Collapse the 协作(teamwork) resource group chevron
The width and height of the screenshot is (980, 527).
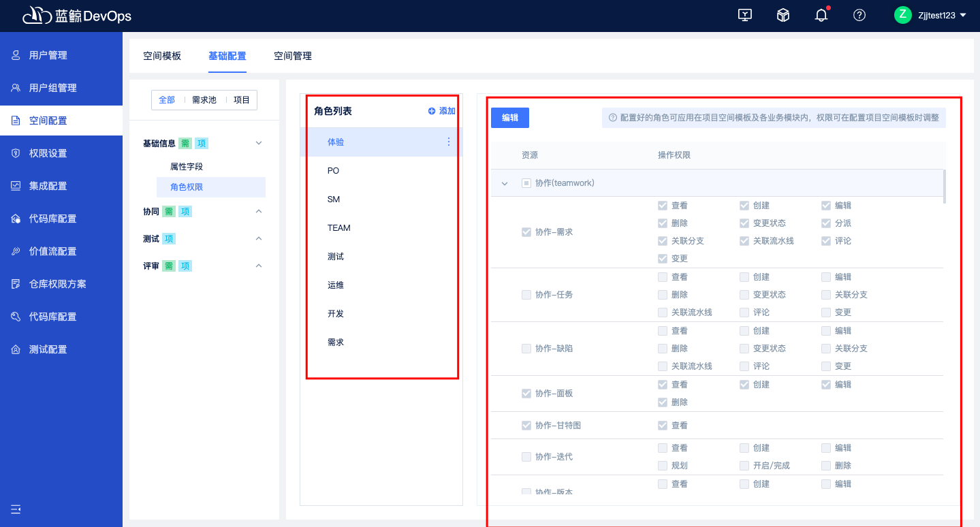click(505, 184)
